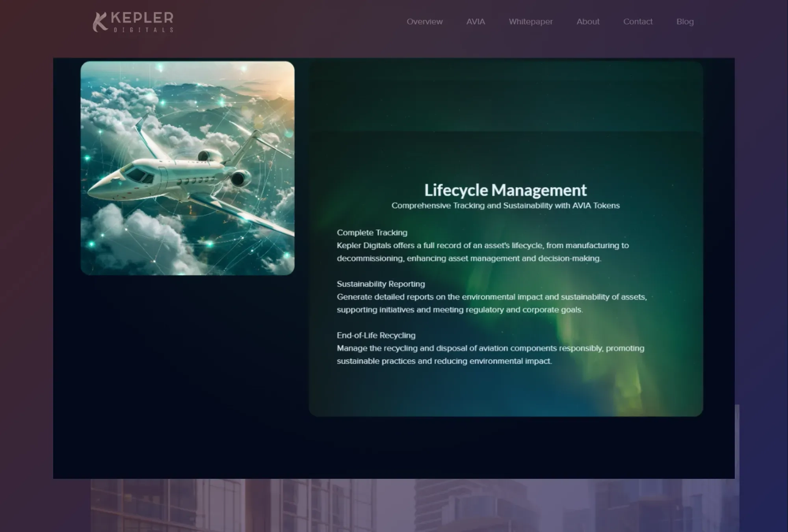Click the Complete Tracking subheading

coord(372,233)
